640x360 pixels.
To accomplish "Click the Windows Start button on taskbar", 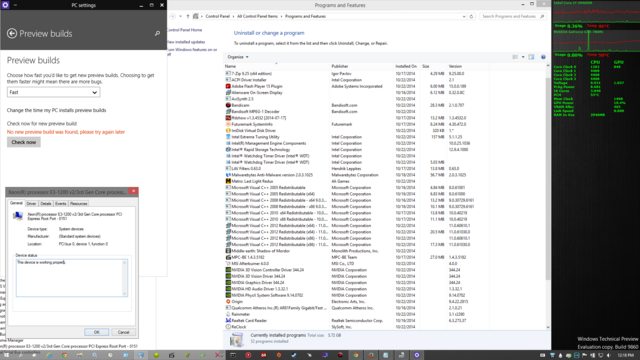I will coord(6,355).
